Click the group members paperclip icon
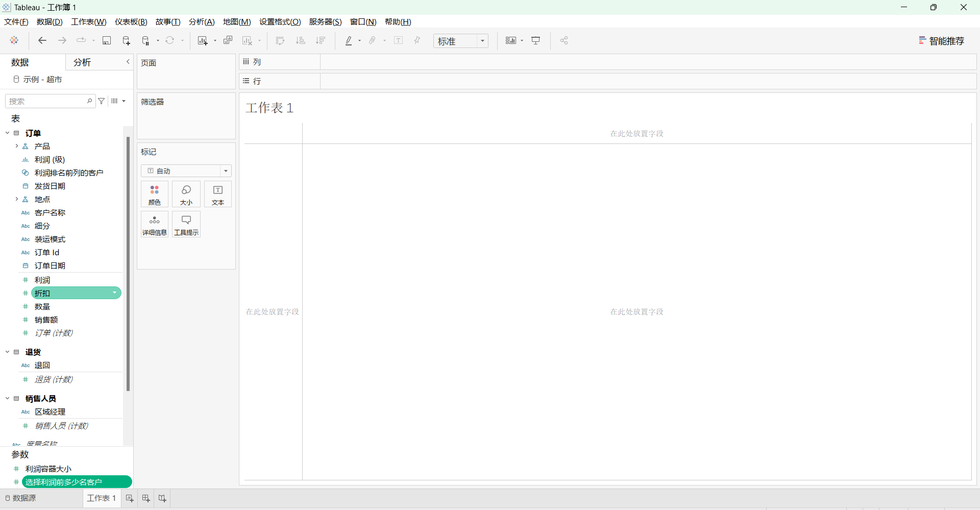This screenshot has height=510, width=980. 373,40
